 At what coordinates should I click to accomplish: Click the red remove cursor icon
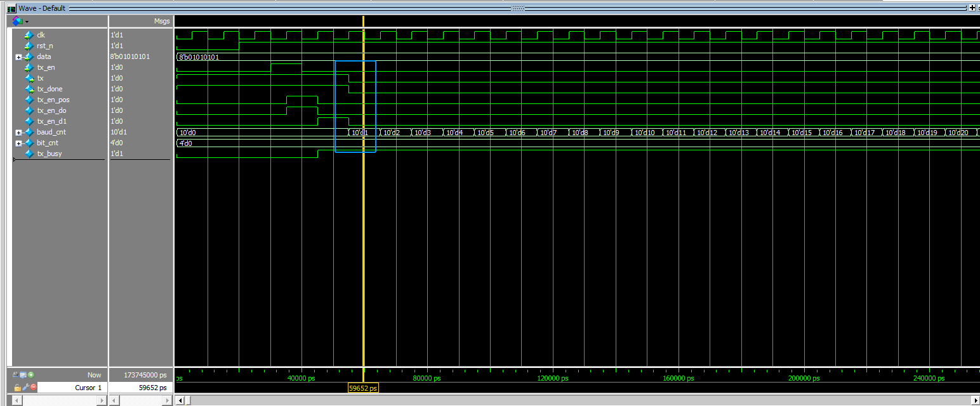pos(33,387)
